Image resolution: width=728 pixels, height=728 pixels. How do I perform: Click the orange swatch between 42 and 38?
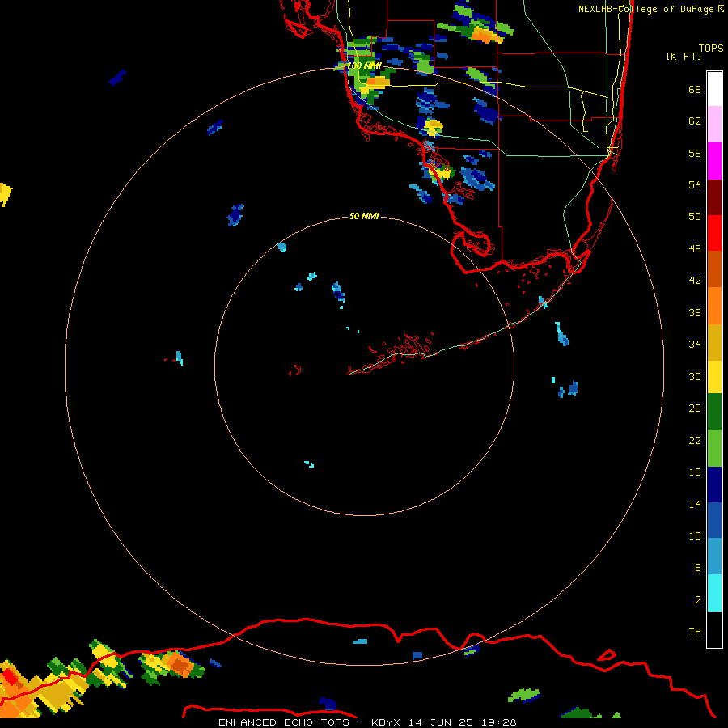714,306
